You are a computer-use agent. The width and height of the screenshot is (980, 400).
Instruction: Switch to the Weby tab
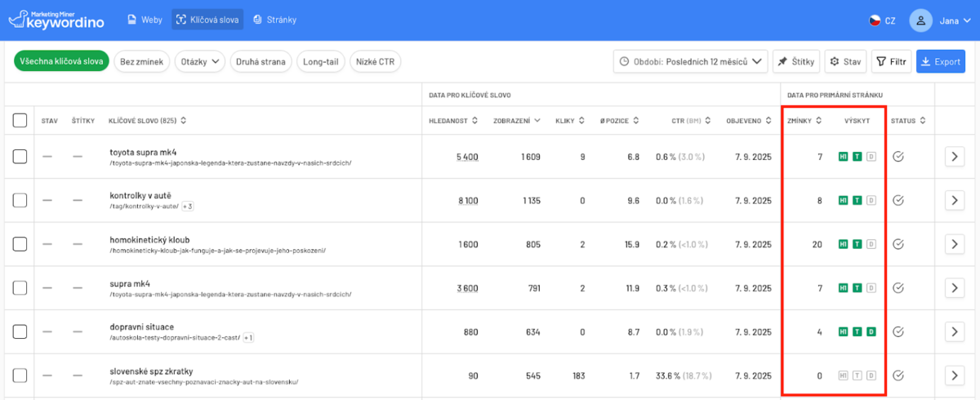(x=144, y=20)
